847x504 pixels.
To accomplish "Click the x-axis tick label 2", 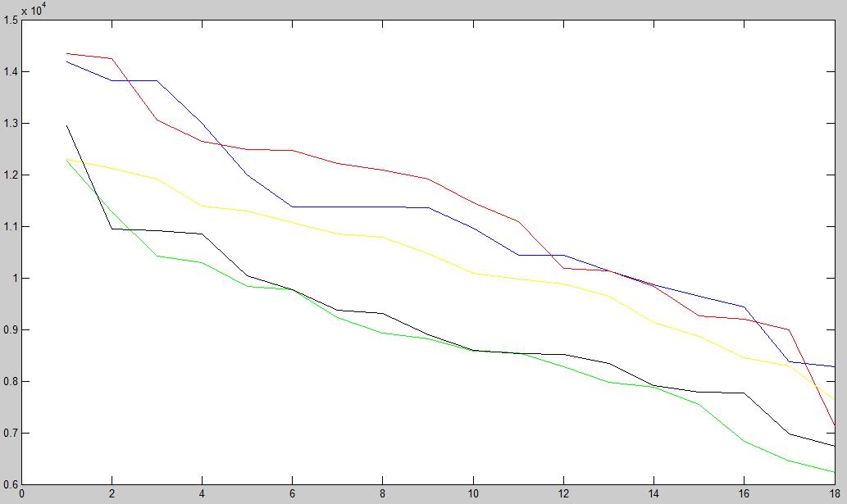I will [x=112, y=494].
